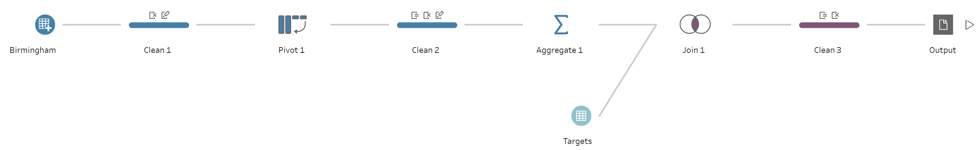The image size is (980, 150).
Task: Click the remove field icon above Clean 3
Action: (x=836, y=15)
